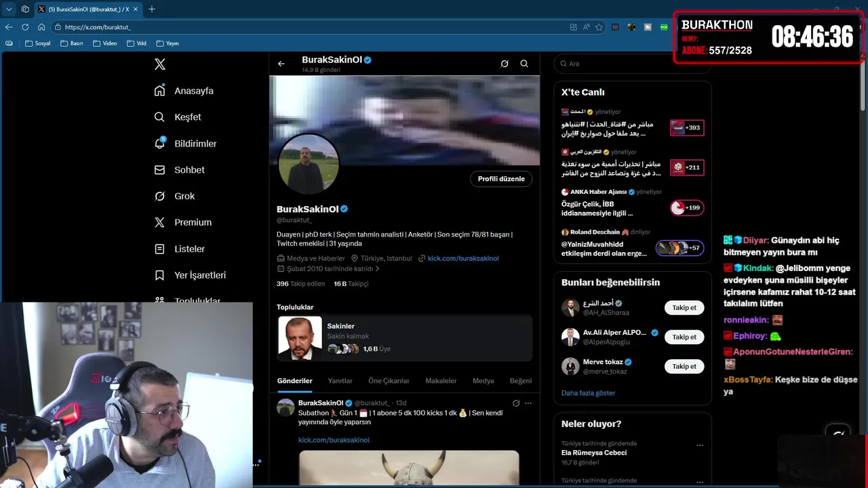Open Anasayfa home page
The image size is (868, 488).
click(184, 91)
